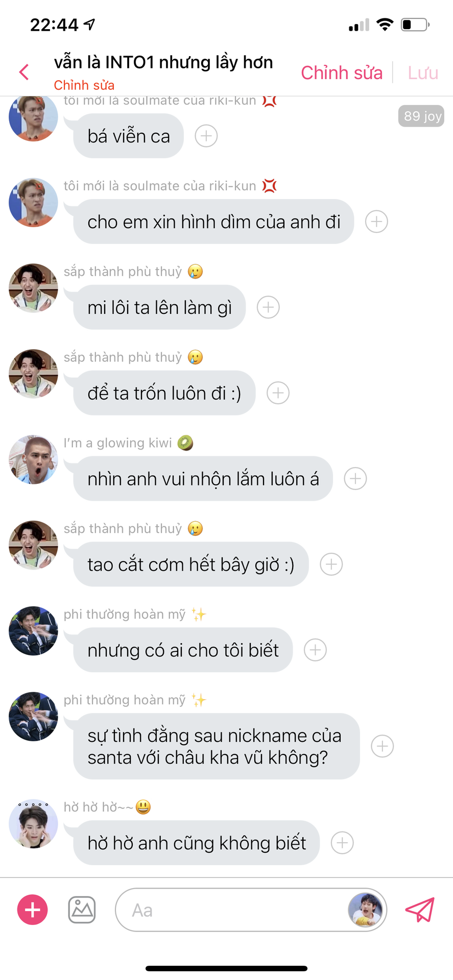
Task: Tap the back arrow icon
Action: [24, 72]
